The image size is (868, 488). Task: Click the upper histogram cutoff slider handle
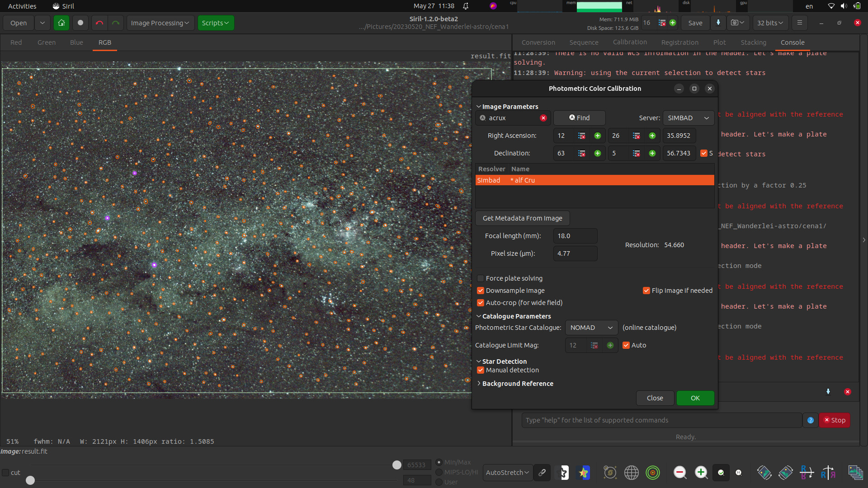(397, 465)
